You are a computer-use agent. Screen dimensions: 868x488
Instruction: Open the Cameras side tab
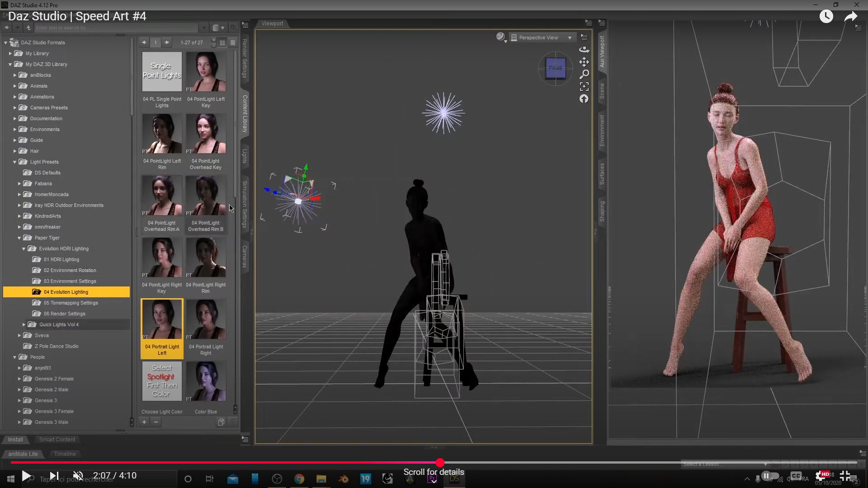tap(245, 257)
